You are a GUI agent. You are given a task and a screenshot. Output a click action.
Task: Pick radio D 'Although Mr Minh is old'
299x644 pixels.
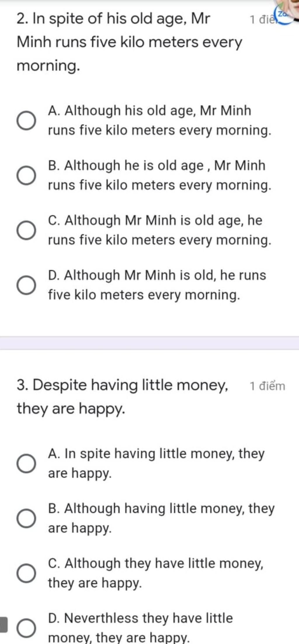click(26, 285)
